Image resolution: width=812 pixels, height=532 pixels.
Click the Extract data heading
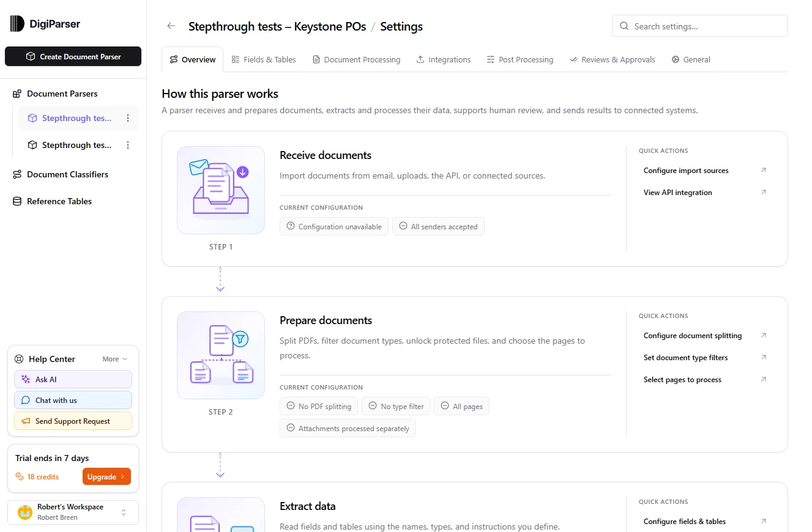(x=308, y=506)
